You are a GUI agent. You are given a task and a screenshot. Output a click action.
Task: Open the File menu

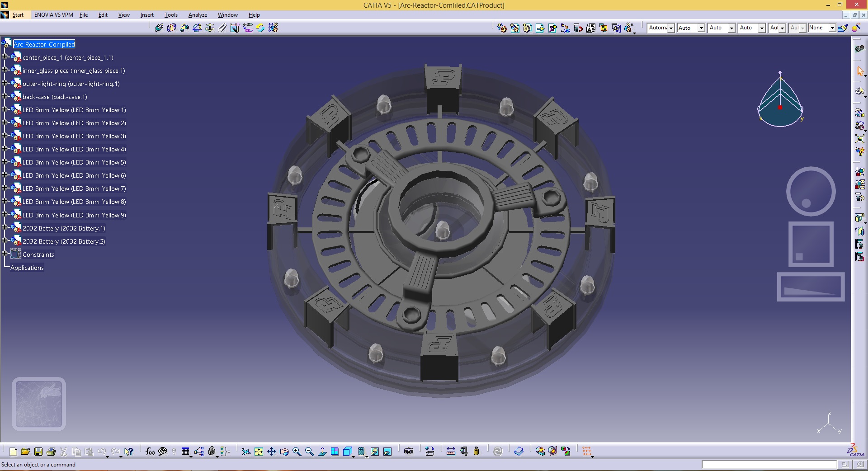pos(84,15)
